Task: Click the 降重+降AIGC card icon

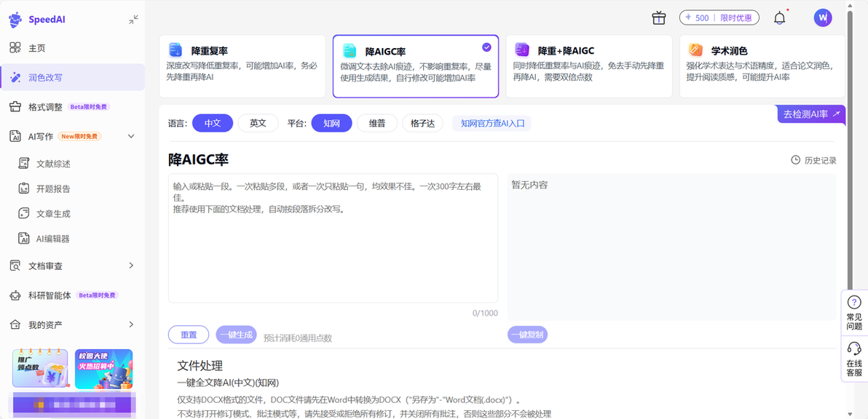Action: [x=522, y=49]
